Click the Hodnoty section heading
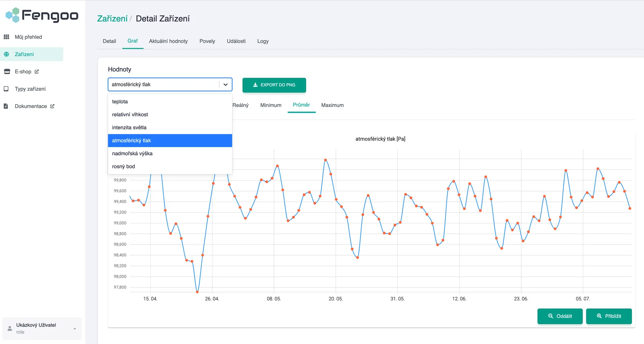The image size is (644, 344). click(x=119, y=69)
